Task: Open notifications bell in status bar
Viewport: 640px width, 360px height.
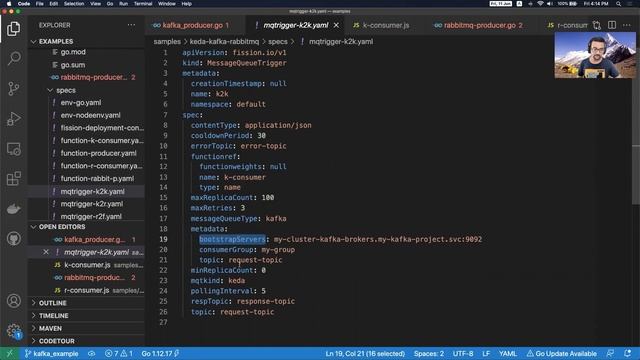Action: [628, 353]
